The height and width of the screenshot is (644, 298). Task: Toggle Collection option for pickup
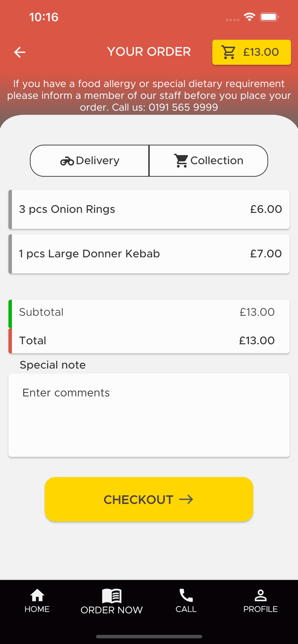(x=208, y=161)
